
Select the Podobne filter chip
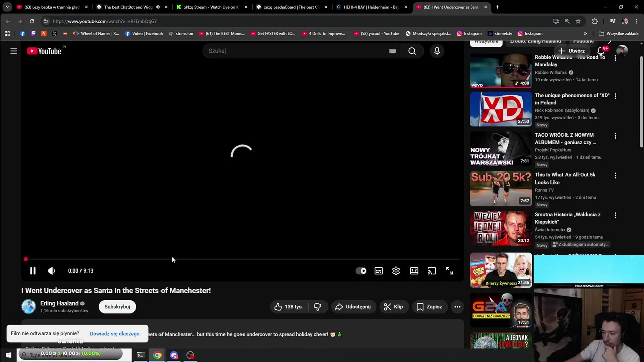(x=583, y=41)
